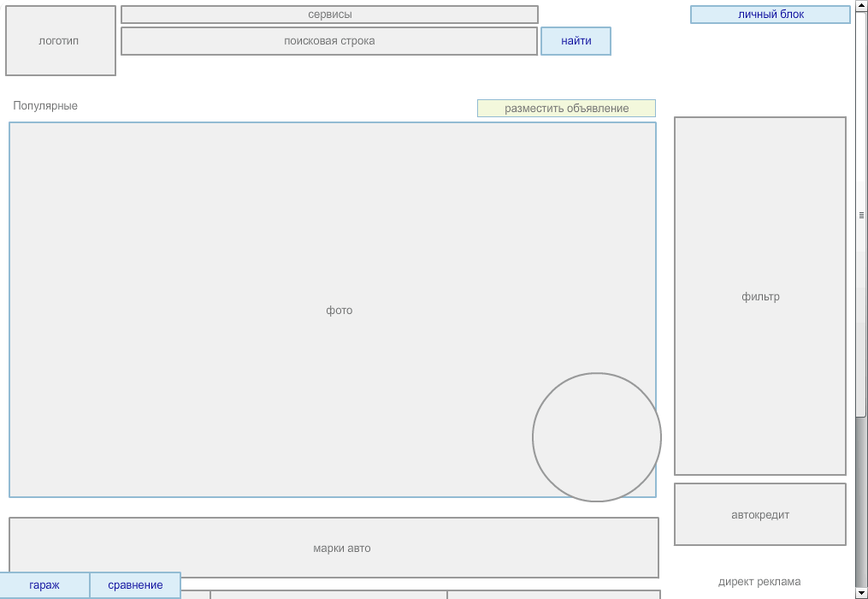Screen dimensions: 868x599
Task: Open the личный блок in the corner
Action: (x=769, y=14)
